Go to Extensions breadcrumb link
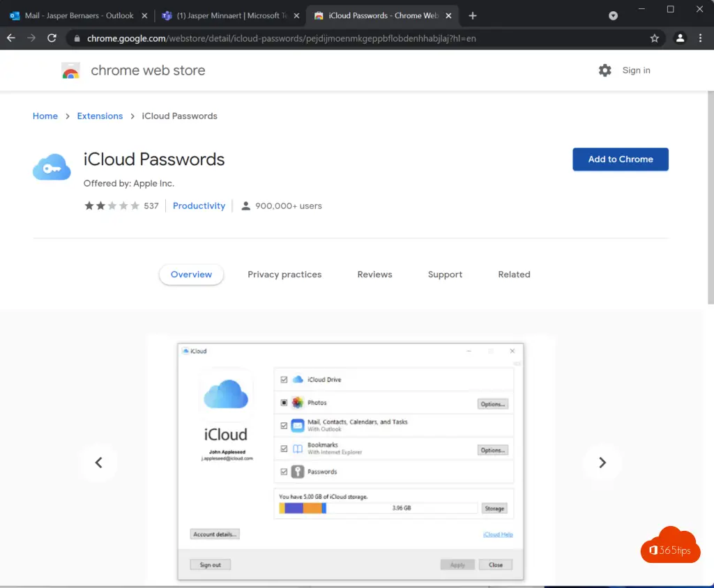714x588 pixels. click(x=100, y=116)
